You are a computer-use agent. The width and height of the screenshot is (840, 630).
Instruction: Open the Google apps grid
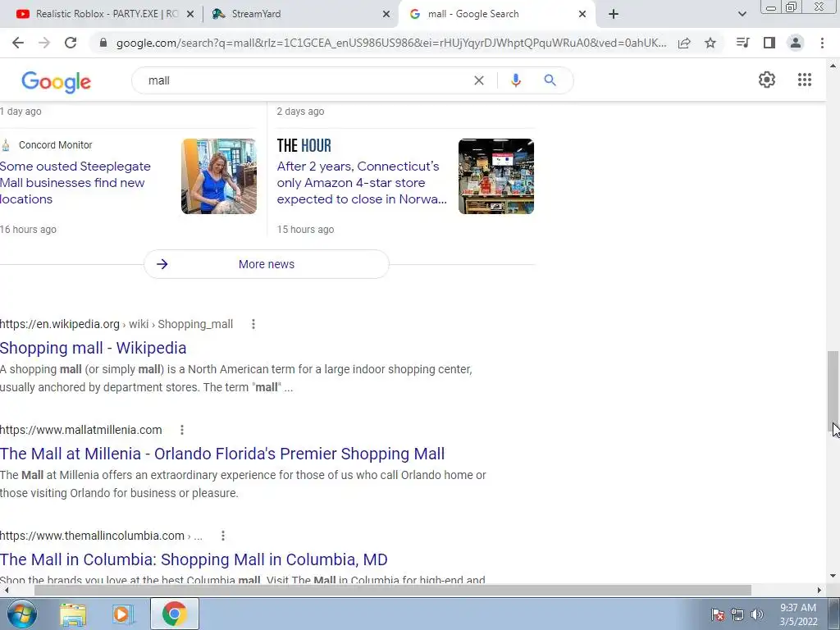point(805,80)
